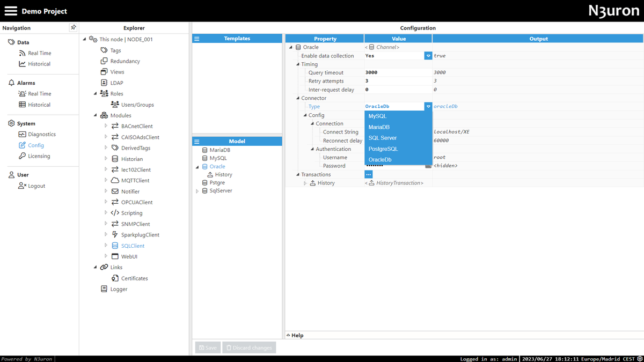Open the hamburger main menu
This screenshot has height=362, width=644.
(11, 11)
